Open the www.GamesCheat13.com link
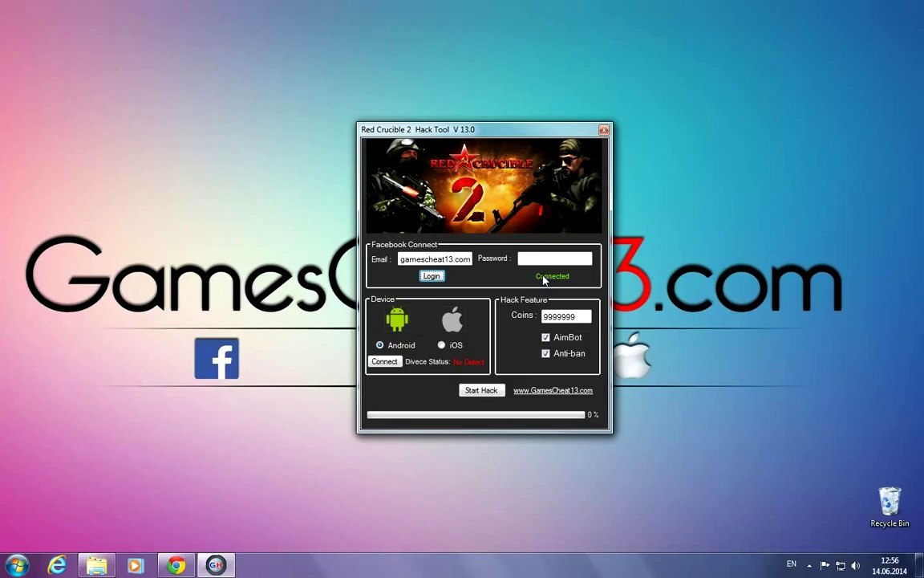 point(553,390)
